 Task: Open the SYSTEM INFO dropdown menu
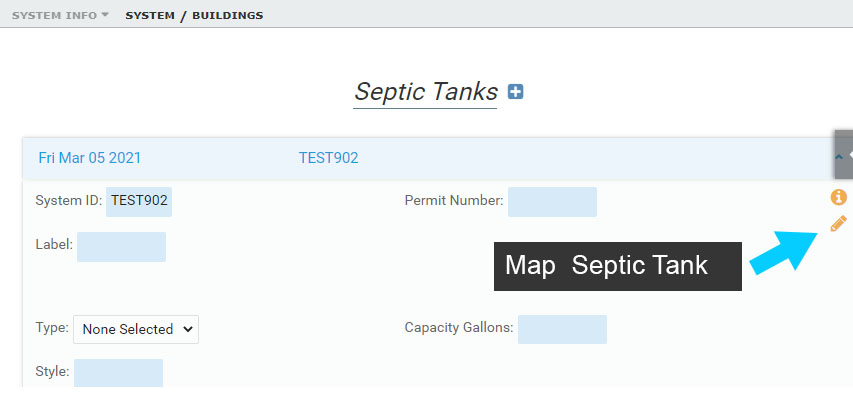pos(60,15)
